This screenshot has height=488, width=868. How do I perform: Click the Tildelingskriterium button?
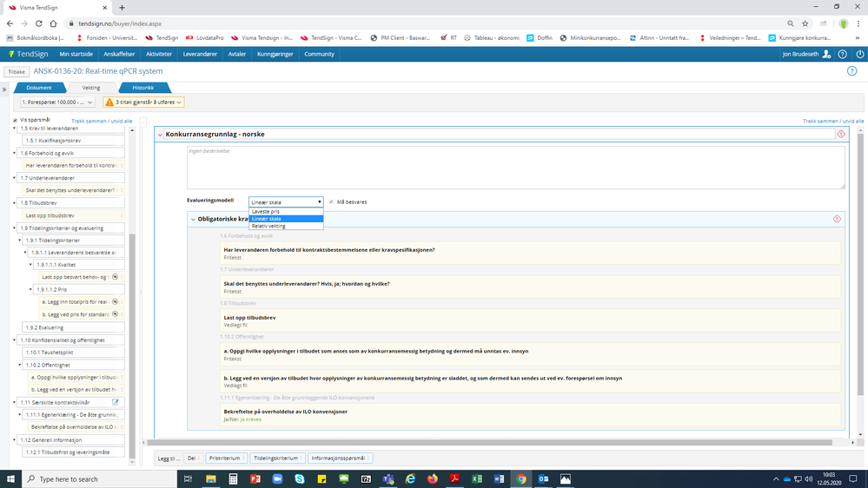[277, 458]
